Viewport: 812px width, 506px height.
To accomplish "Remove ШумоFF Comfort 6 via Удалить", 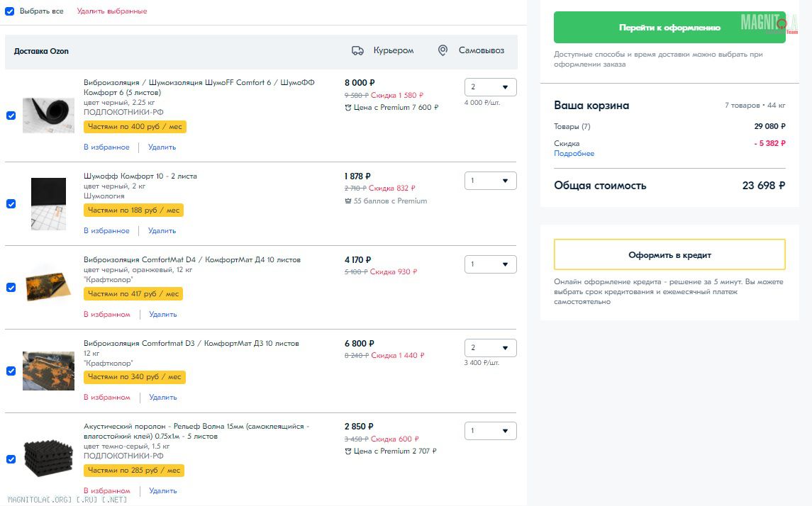I will click(x=162, y=147).
